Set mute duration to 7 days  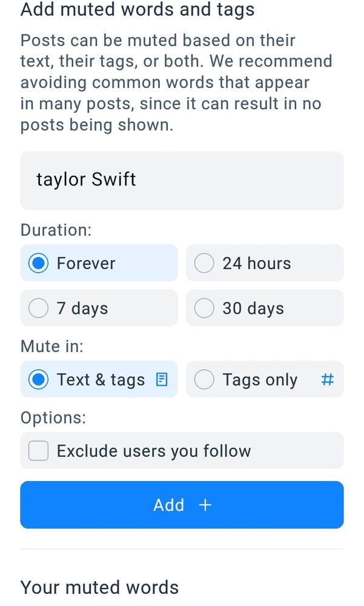pos(39,308)
